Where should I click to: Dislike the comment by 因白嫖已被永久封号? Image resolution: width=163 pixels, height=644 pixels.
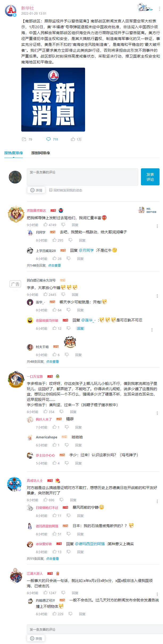tap(63, 295)
